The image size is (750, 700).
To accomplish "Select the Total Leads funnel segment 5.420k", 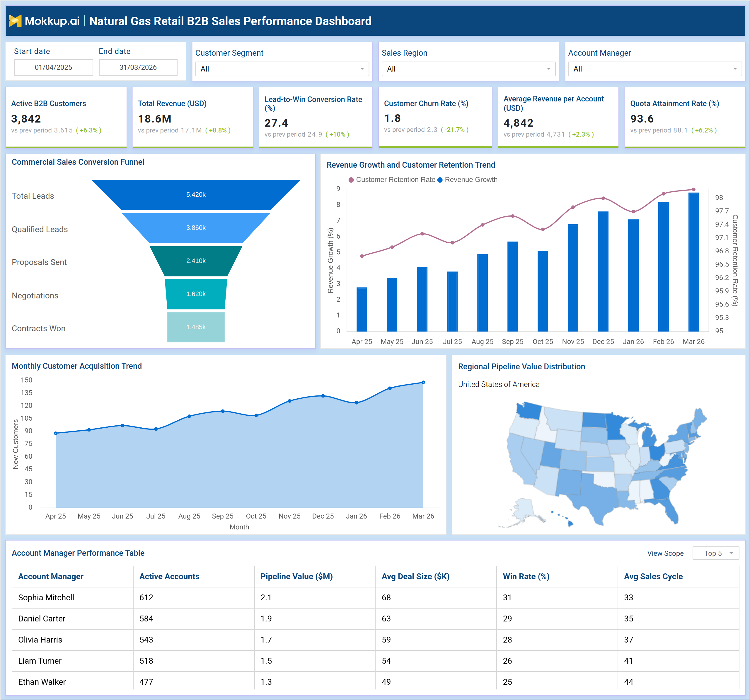I will 196,195.
